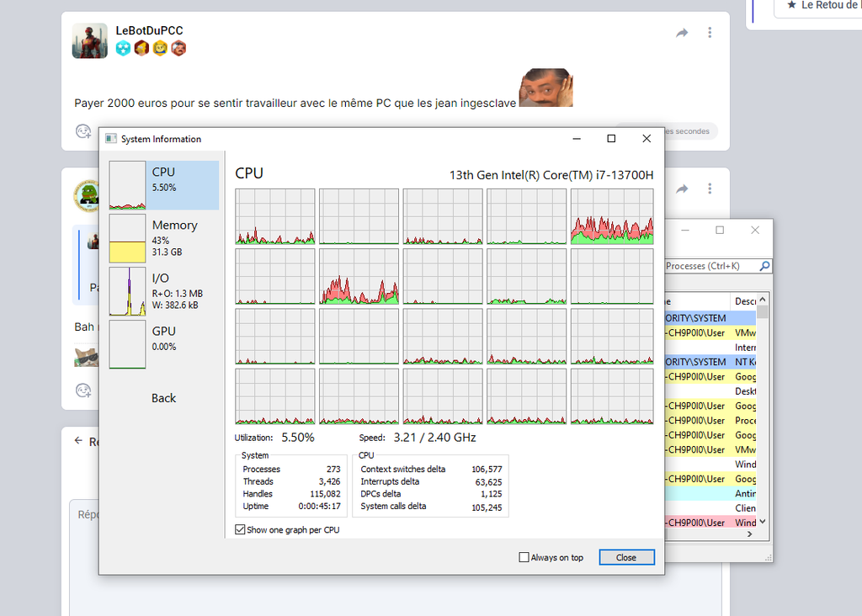Image resolution: width=862 pixels, height=616 pixels.
Task: Open the I/O graph section
Action: tap(163, 291)
